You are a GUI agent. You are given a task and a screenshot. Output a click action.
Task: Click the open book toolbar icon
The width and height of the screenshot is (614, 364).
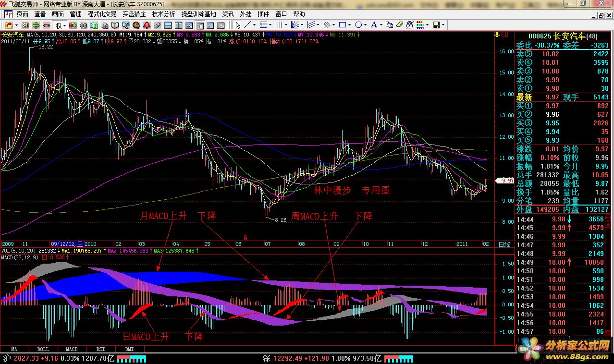(115, 25)
